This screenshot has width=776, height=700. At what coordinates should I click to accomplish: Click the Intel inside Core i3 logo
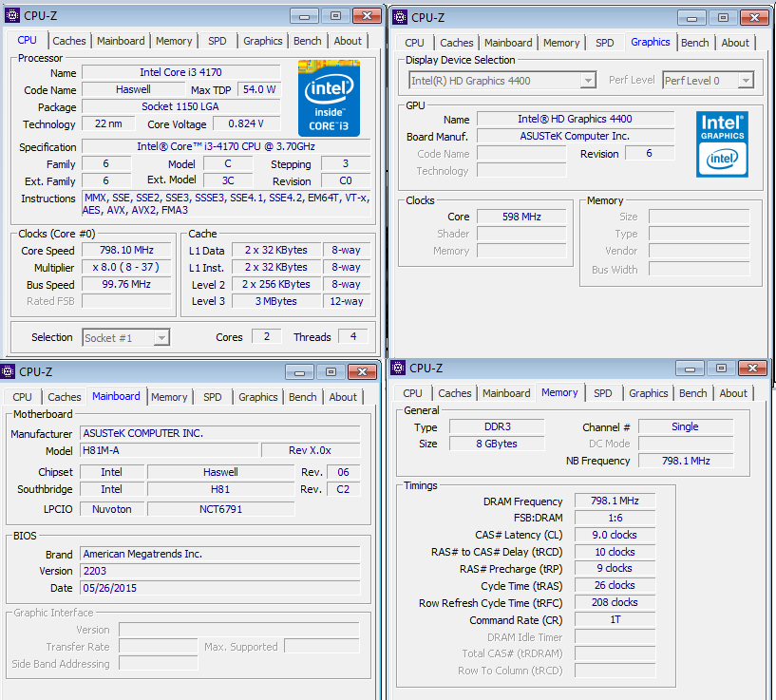[x=329, y=98]
